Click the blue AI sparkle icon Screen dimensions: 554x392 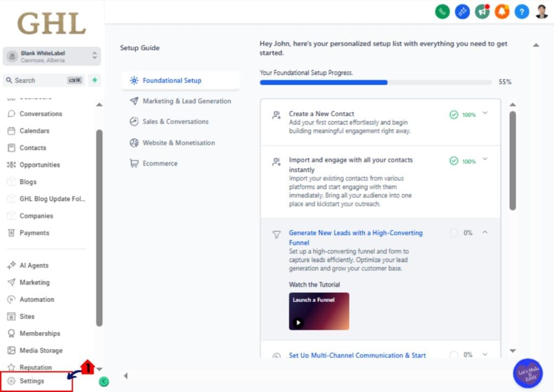tap(462, 11)
